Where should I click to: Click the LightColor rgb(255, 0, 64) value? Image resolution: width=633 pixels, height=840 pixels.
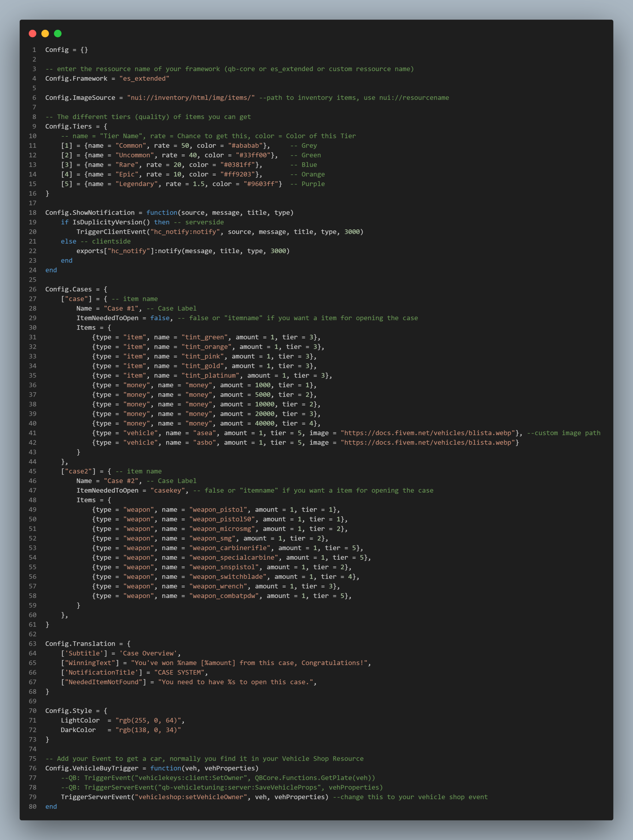pyautogui.click(x=148, y=720)
